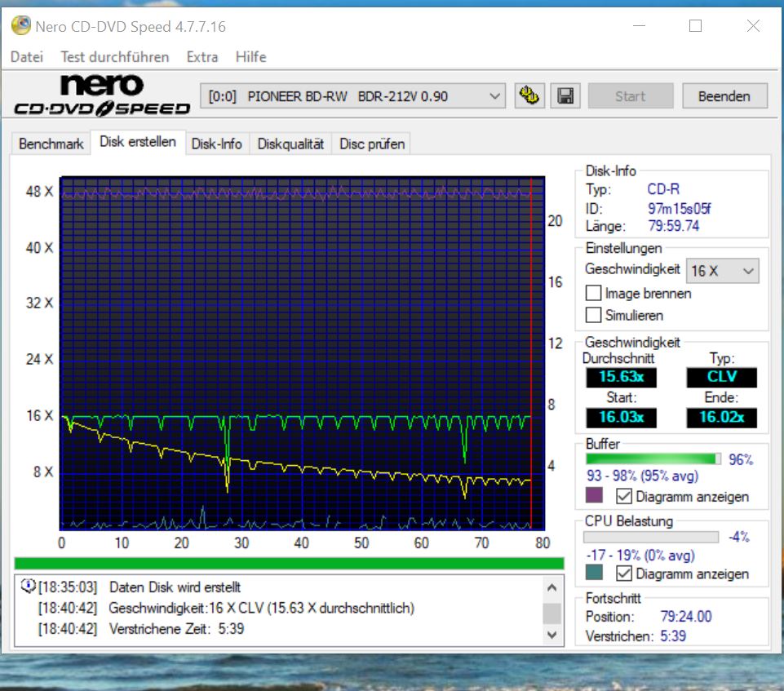Click the Durchschnitt 15.63x speed readout
The height and width of the screenshot is (691, 784).
click(x=621, y=376)
